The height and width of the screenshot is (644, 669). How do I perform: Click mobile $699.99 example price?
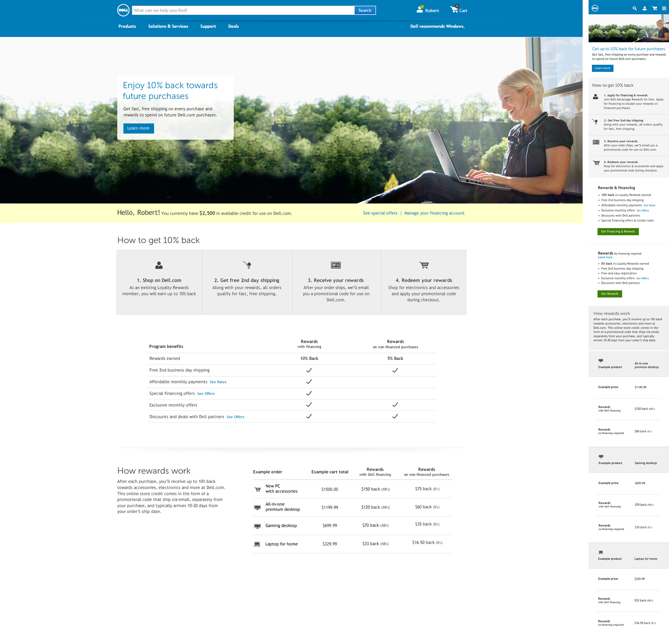640,483
